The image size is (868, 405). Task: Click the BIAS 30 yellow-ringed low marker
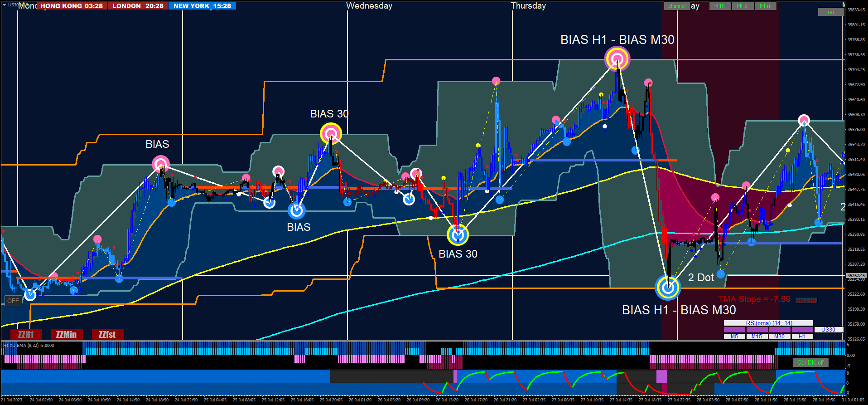(x=458, y=235)
